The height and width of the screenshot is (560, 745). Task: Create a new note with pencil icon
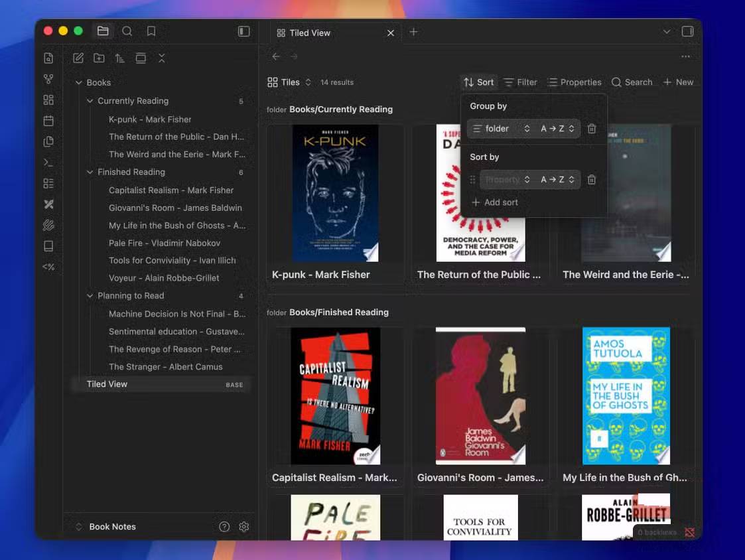[78, 58]
